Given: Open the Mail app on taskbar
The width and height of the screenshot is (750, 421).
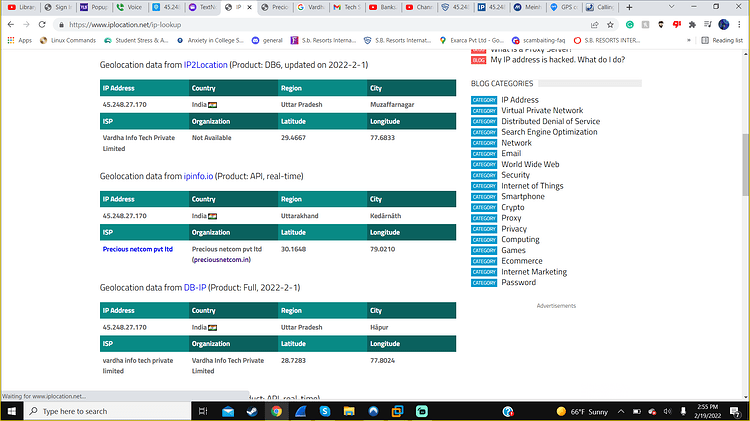Looking at the screenshot, I should 228,411.
